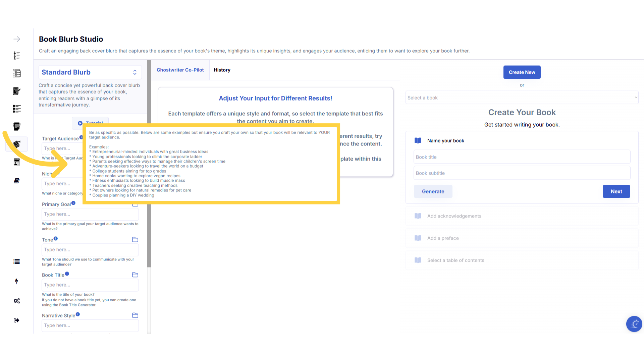
Task: Select the lightning bolt sidebar icon
Action: pyautogui.click(x=16, y=281)
